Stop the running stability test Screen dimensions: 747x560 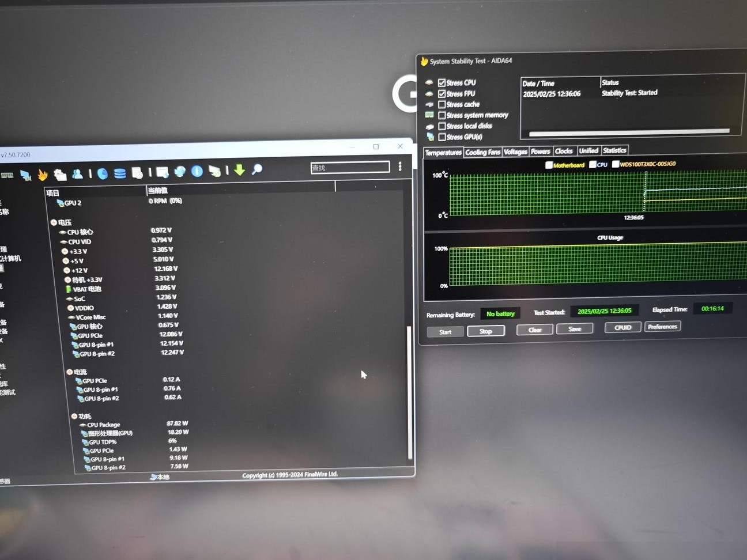[486, 331]
